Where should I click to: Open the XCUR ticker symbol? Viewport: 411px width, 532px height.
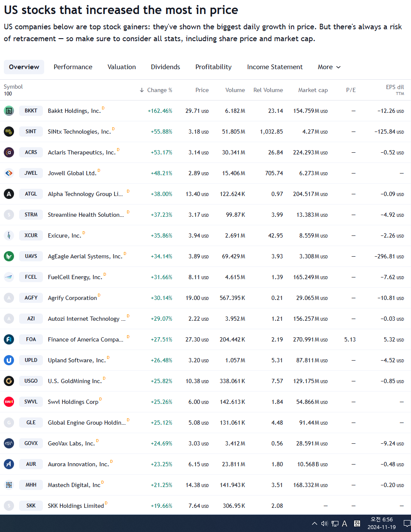(31, 235)
